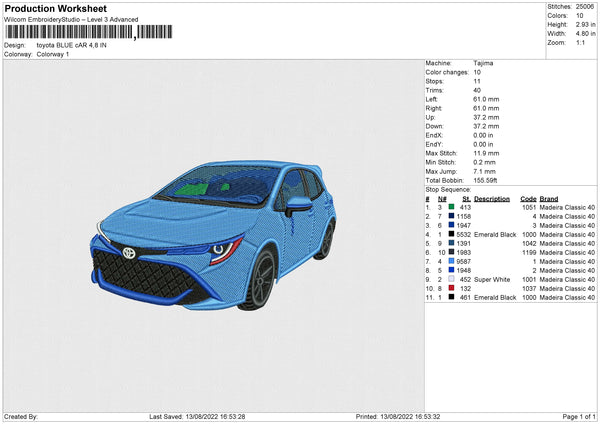Screen dimensions: 600x424
Task: Click the Machine value 'Tajima'
Action: 483,63
